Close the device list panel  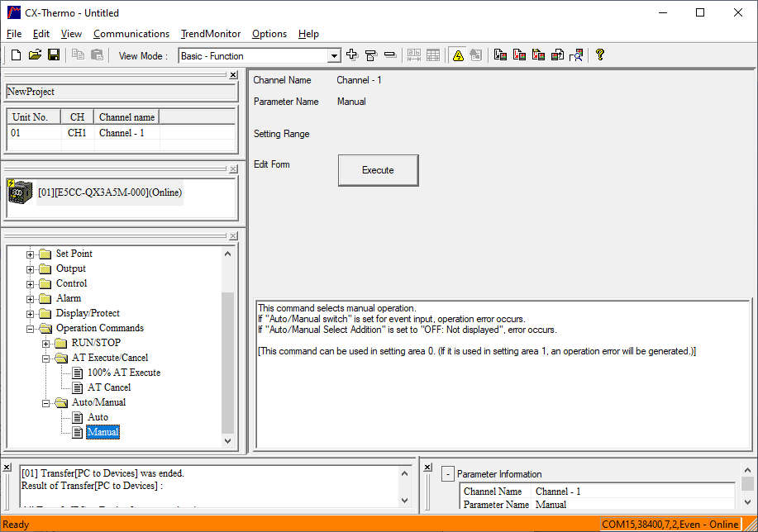233,169
